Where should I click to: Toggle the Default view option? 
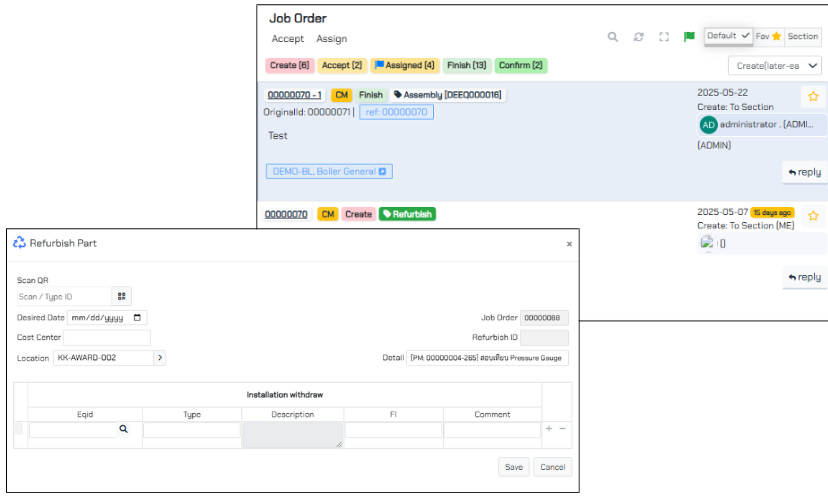(728, 36)
